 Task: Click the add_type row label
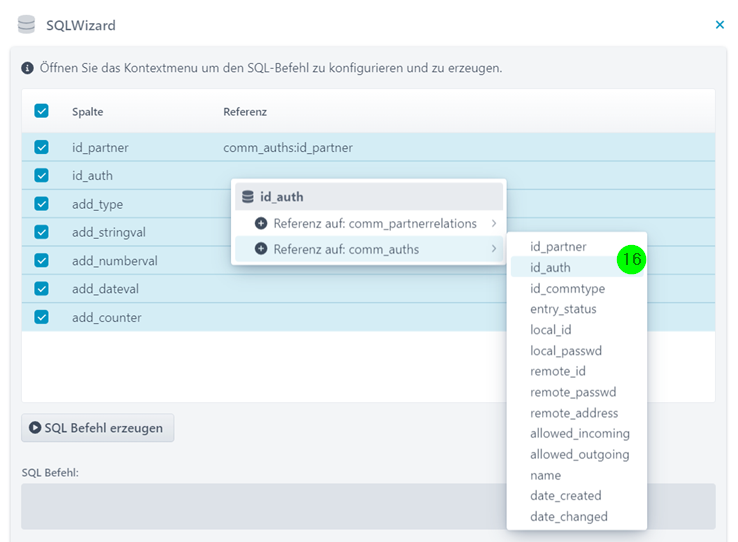97,204
